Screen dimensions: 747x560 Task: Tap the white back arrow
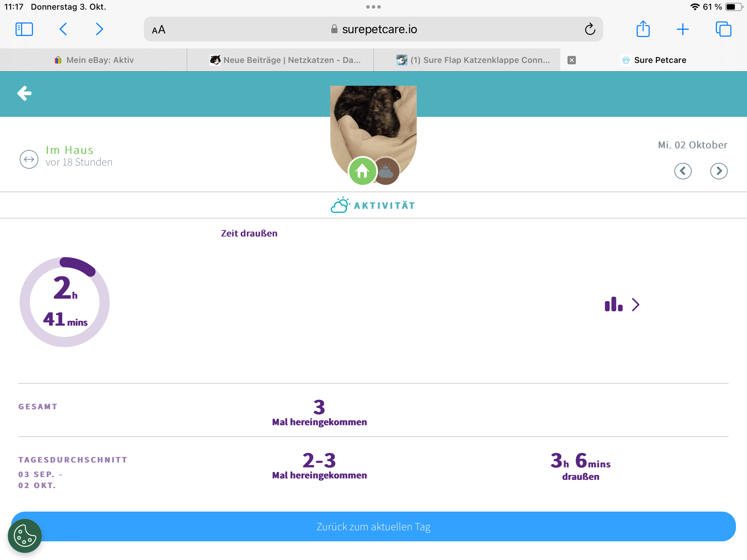click(24, 93)
